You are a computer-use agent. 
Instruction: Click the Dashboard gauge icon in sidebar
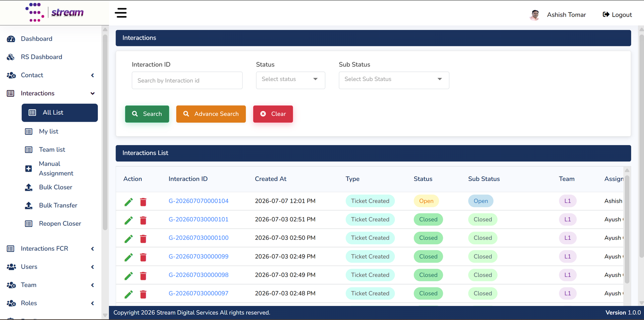coord(11,39)
